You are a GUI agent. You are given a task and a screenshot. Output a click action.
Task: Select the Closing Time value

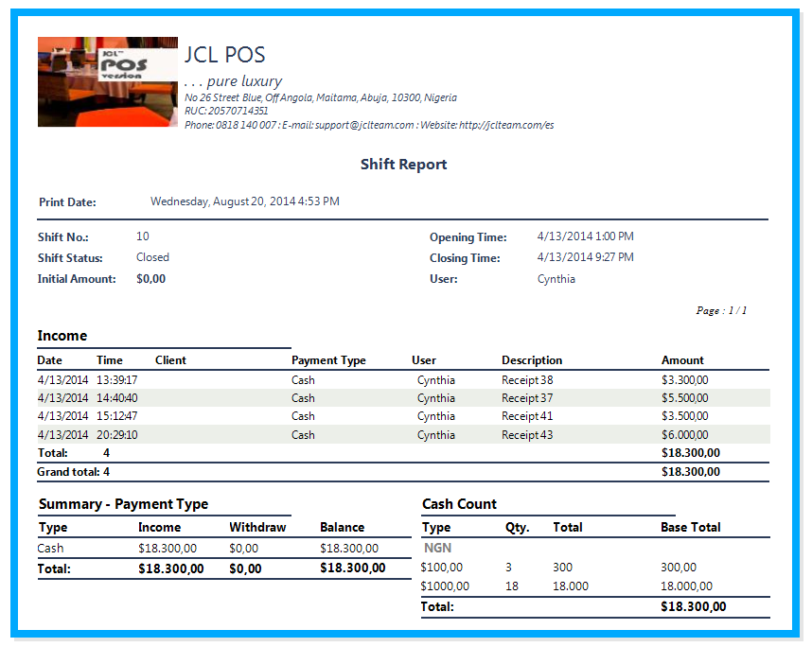point(585,257)
